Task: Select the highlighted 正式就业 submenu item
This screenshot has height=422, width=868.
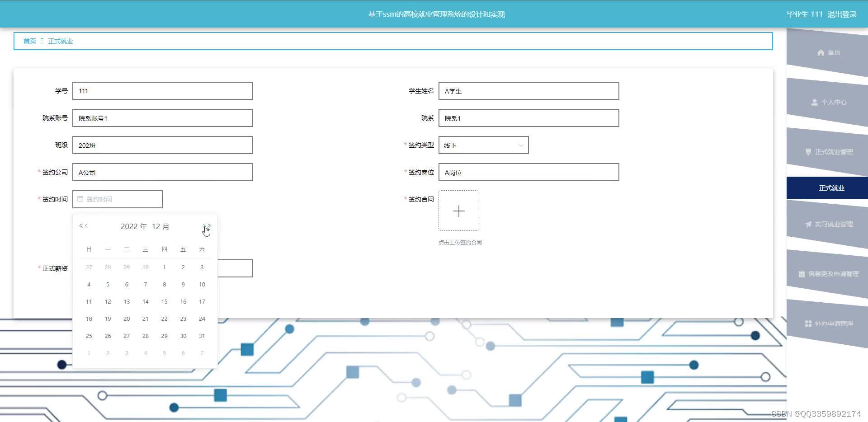Action: pos(827,188)
